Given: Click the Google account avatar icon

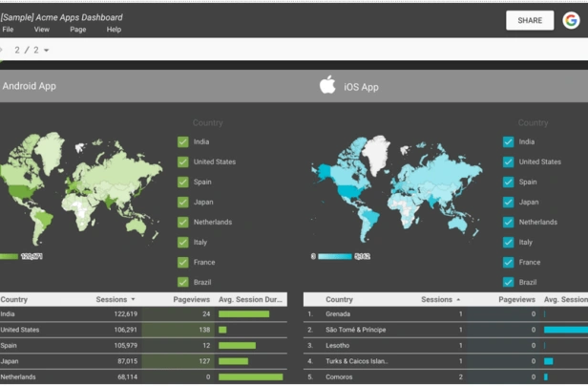Looking at the screenshot, I should pyautogui.click(x=571, y=20).
